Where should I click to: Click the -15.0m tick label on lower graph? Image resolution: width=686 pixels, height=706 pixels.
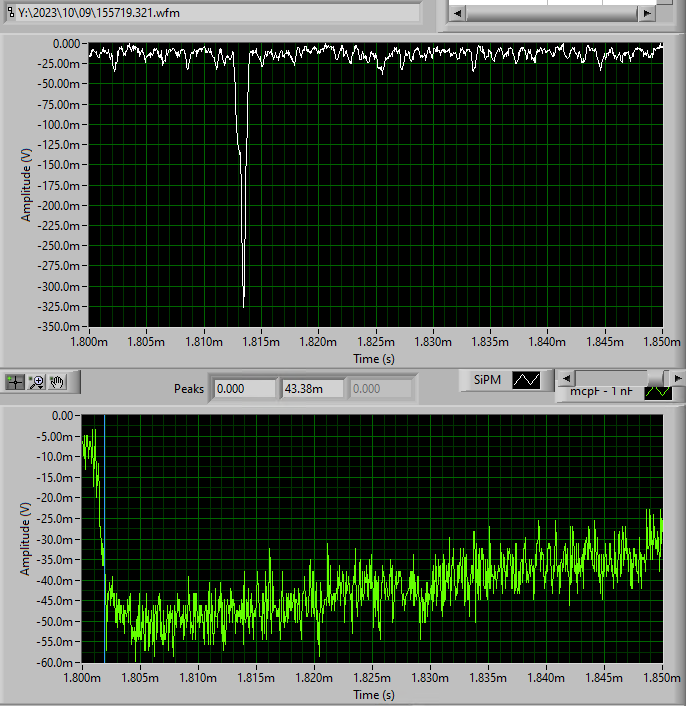tap(54, 477)
